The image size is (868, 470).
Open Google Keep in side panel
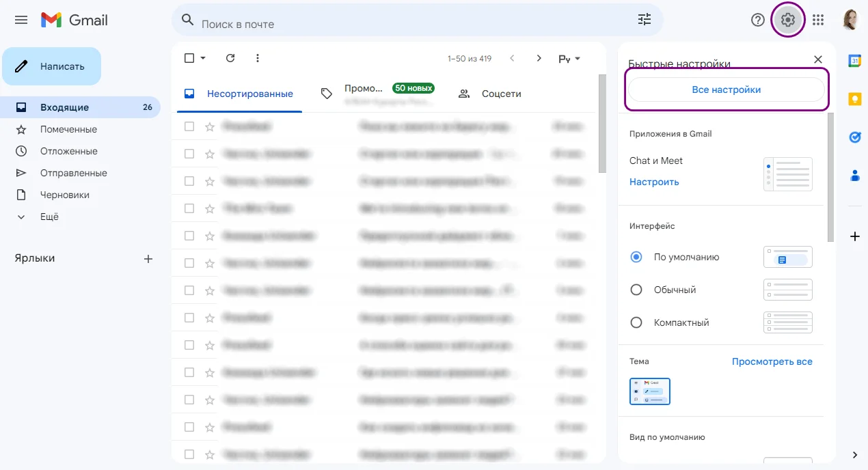coord(854,99)
